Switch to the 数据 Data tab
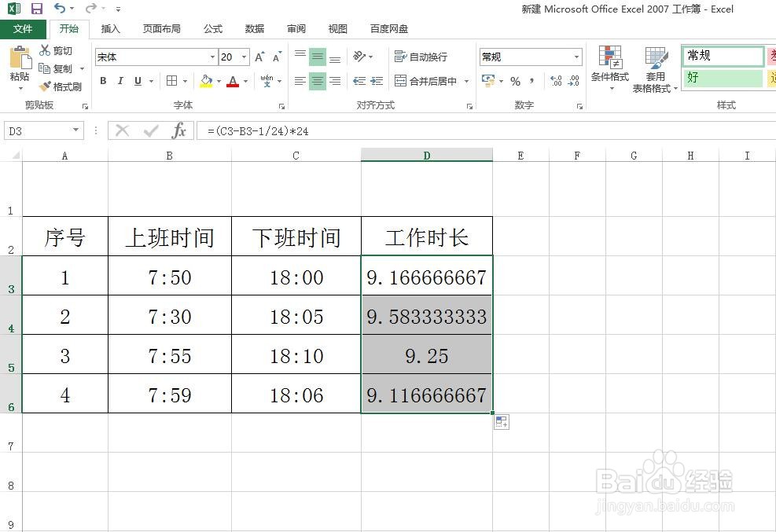The width and height of the screenshot is (776, 532). 255,28
